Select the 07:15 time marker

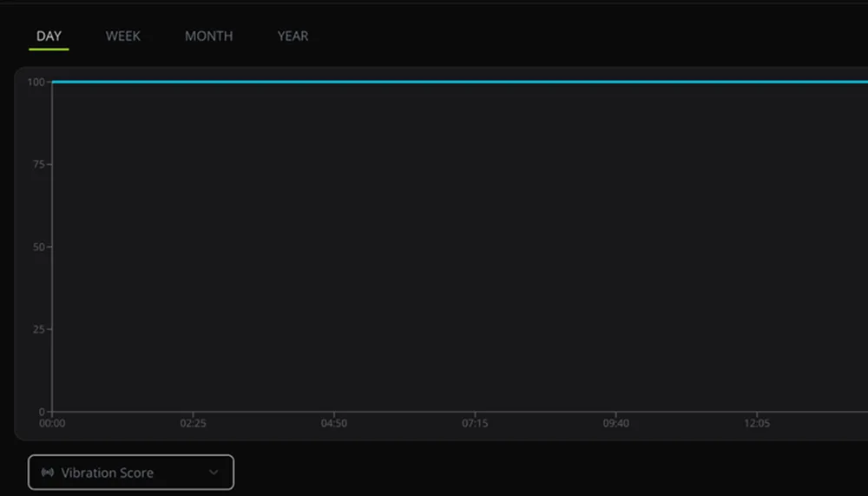point(475,424)
